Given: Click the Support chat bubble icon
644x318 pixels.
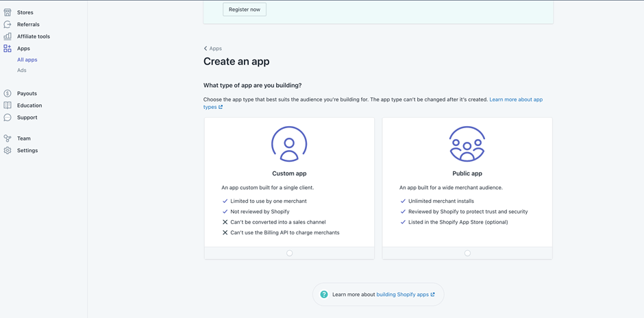Looking at the screenshot, I should [8, 117].
